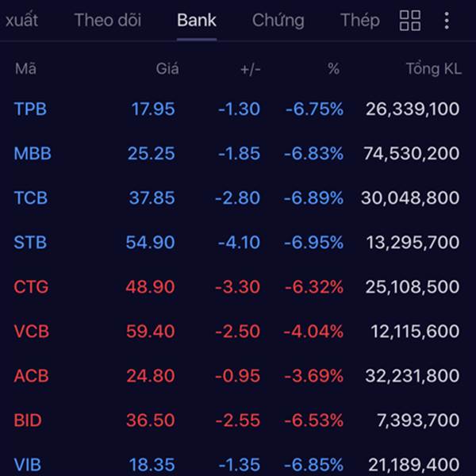Sort by the % column header
Screen dimensions: 476x476
click(x=333, y=69)
